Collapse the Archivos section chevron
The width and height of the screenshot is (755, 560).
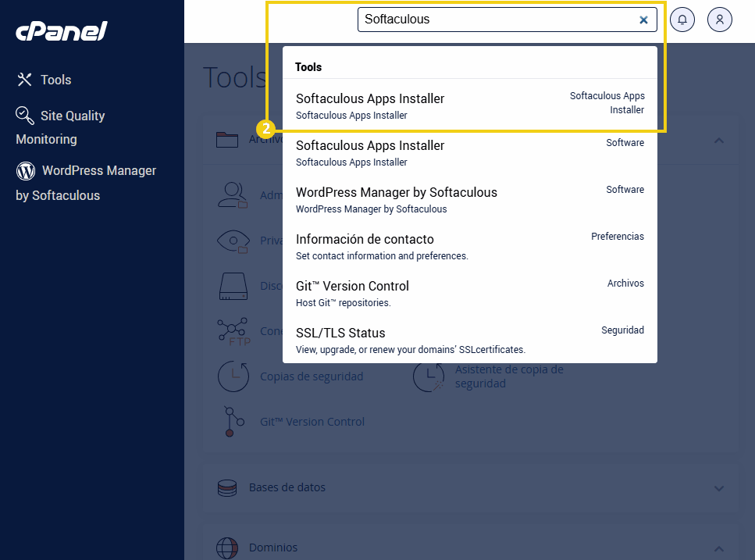(719, 141)
